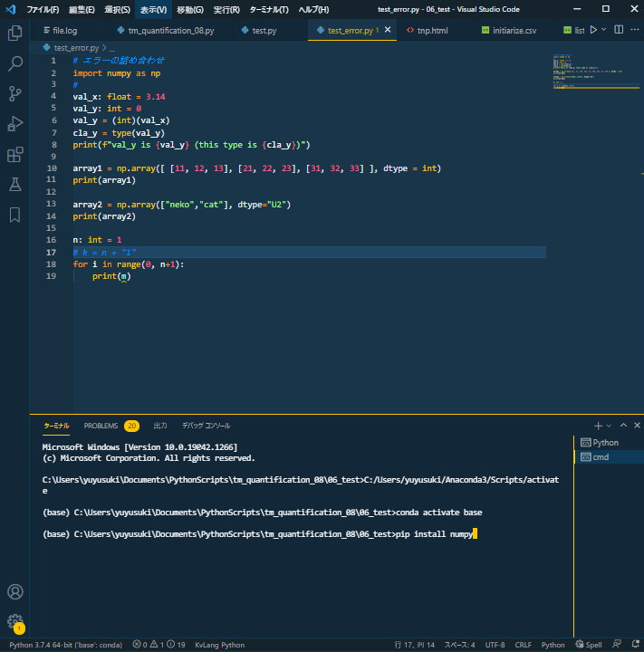Click the import numpy line
This screenshot has width=644, height=652.
[x=117, y=73]
